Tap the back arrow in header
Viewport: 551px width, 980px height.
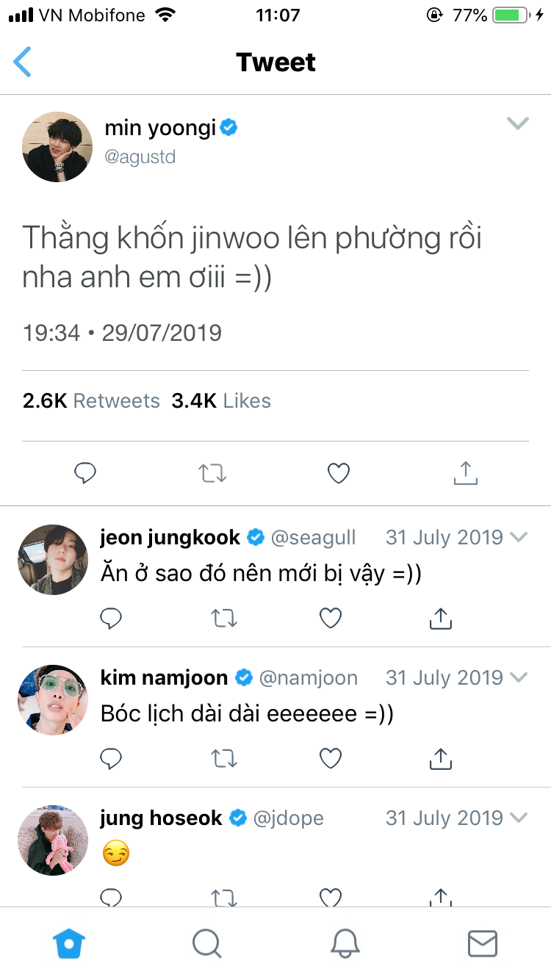tap(23, 62)
